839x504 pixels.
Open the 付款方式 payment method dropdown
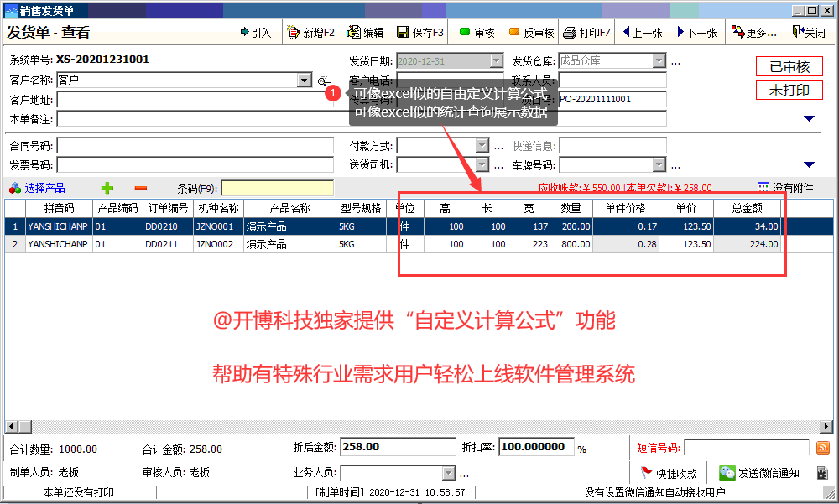482,146
